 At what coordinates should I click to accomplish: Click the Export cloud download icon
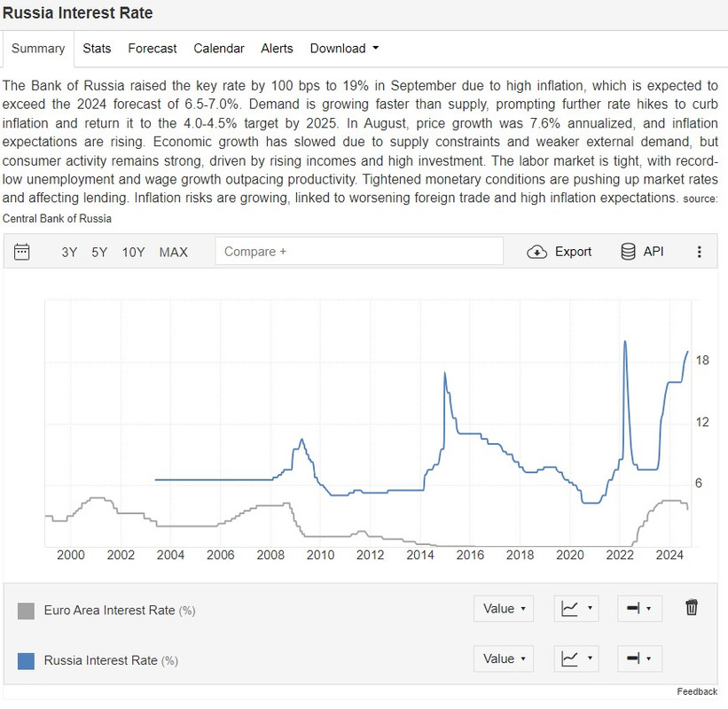click(536, 252)
